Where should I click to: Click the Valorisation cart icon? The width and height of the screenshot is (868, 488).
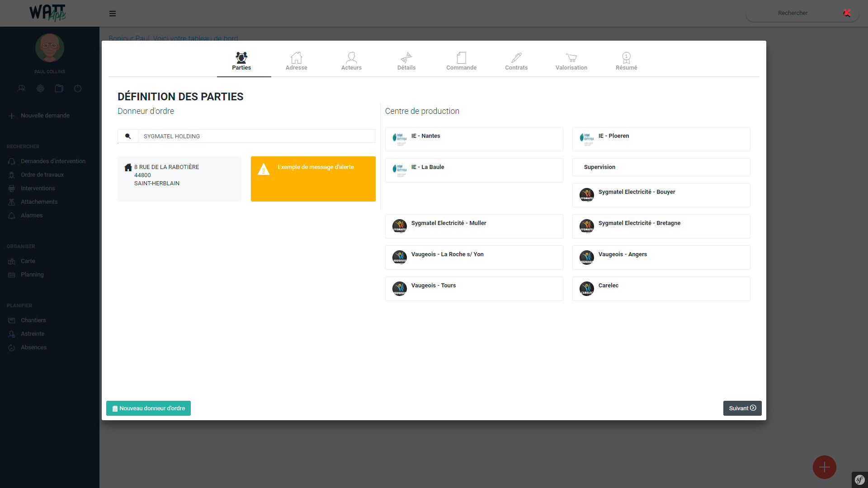coord(571,58)
